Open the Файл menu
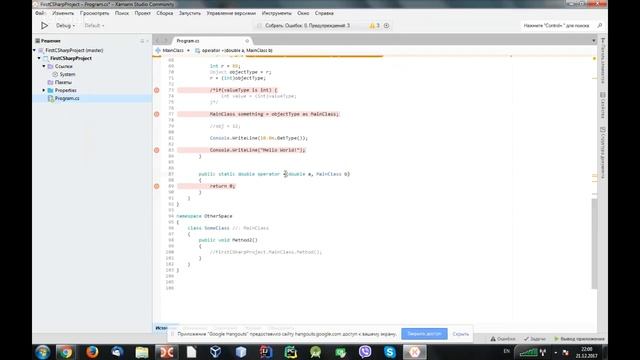Screen dimensions: 640x360 point(40,13)
